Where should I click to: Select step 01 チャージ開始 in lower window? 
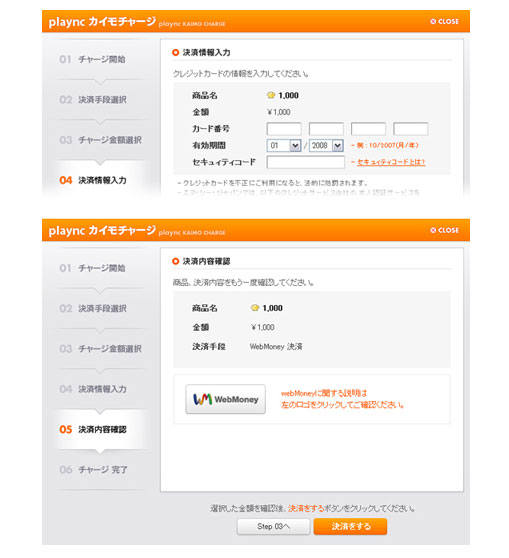point(93,268)
